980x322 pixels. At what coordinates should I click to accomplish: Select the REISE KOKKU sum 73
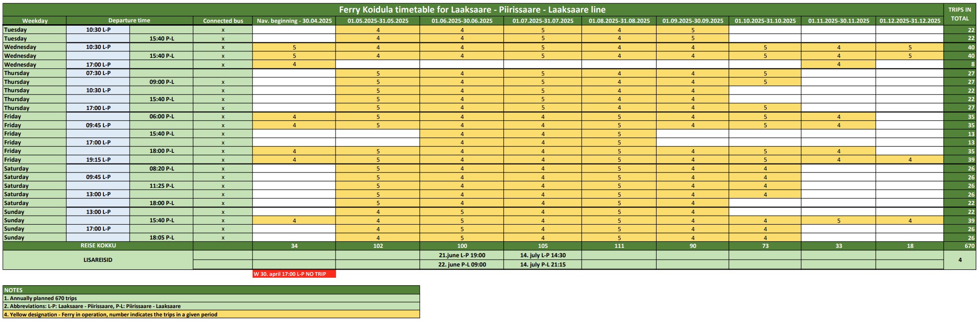click(765, 246)
